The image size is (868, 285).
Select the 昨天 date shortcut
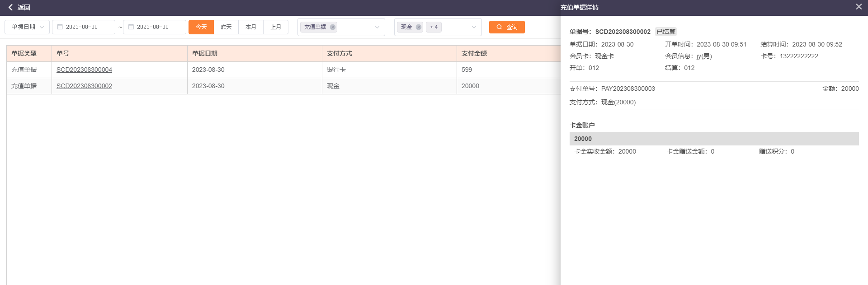pos(226,27)
